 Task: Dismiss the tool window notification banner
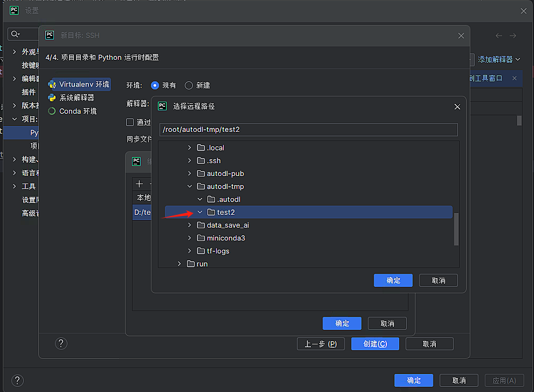point(515,78)
